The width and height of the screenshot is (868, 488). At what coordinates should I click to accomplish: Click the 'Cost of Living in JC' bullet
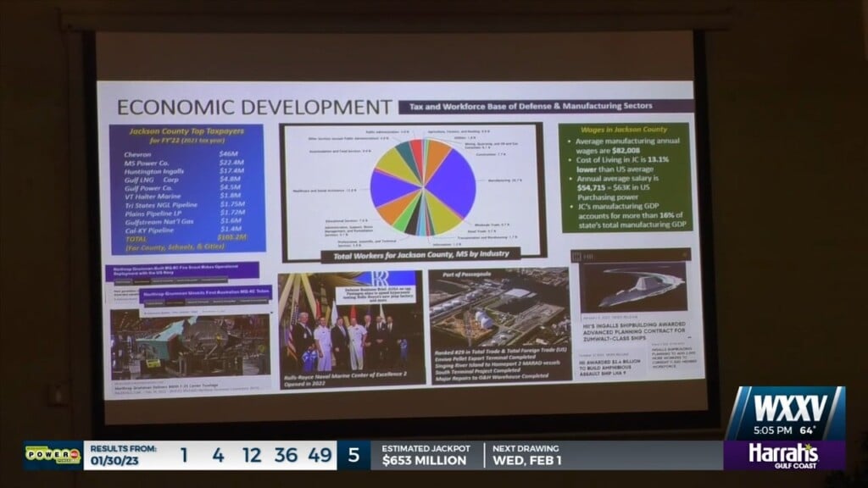622,164
